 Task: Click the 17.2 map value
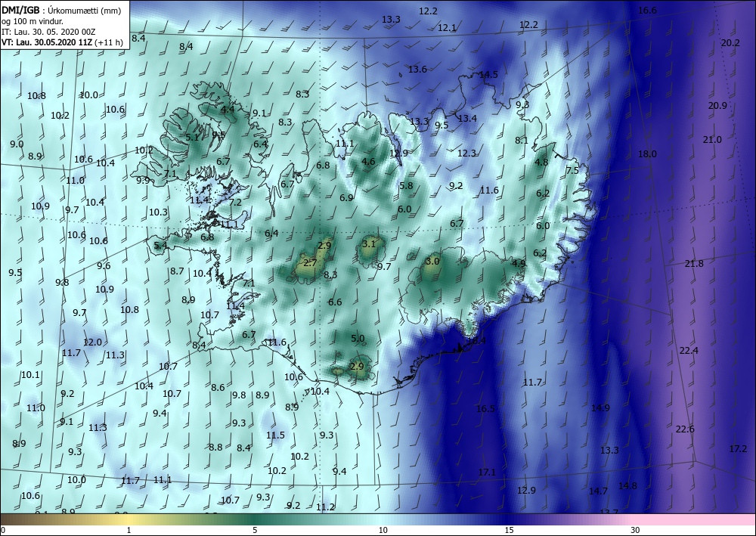(738, 449)
